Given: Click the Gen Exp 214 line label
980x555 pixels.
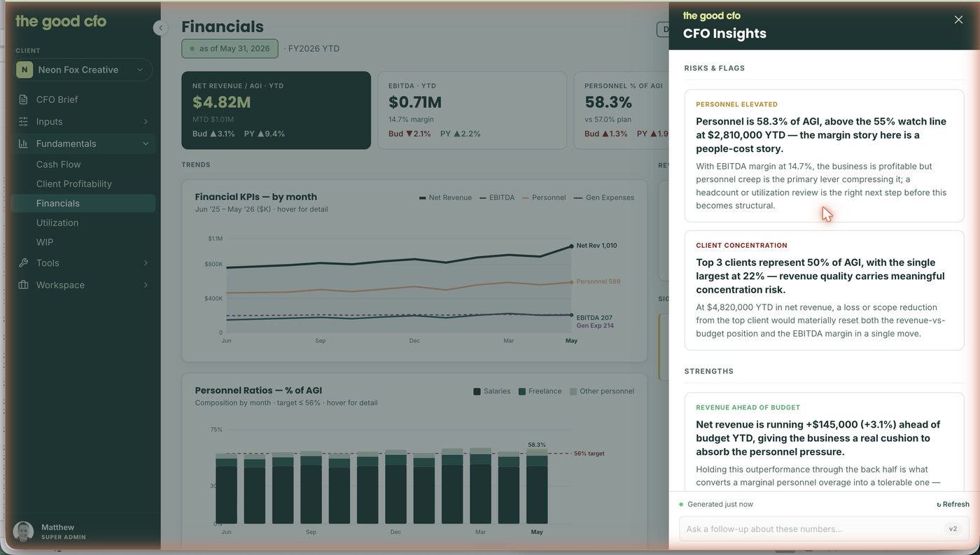Looking at the screenshot, I should [595, 325].
